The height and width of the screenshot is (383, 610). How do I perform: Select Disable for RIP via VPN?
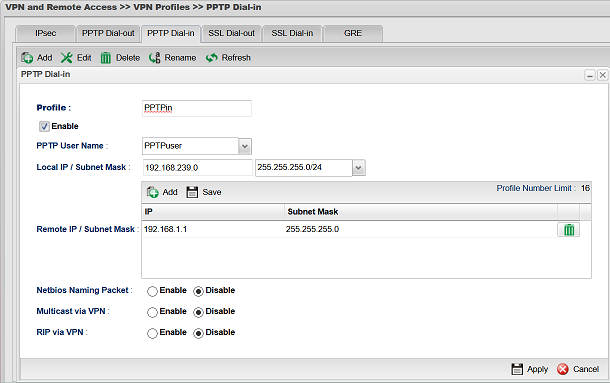[x=198, y=333]
